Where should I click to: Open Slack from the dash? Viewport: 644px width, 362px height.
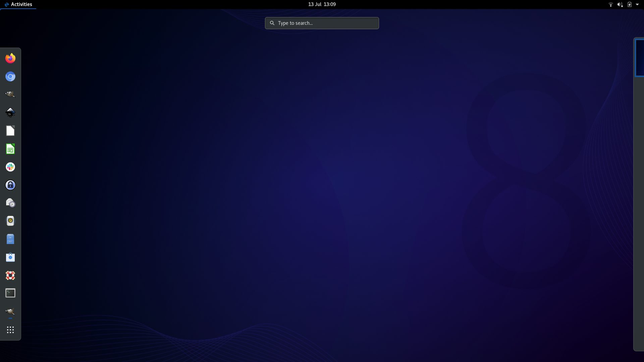coord(10,167)
